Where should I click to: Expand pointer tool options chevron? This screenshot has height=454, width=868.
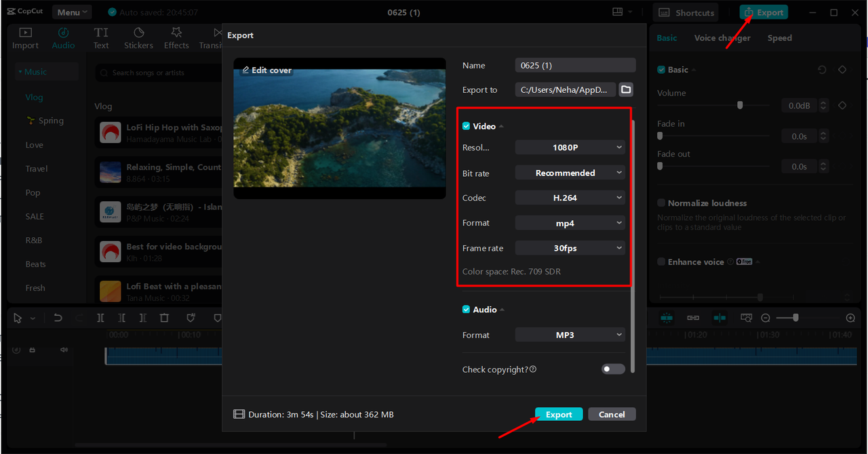tap(33, 318)
